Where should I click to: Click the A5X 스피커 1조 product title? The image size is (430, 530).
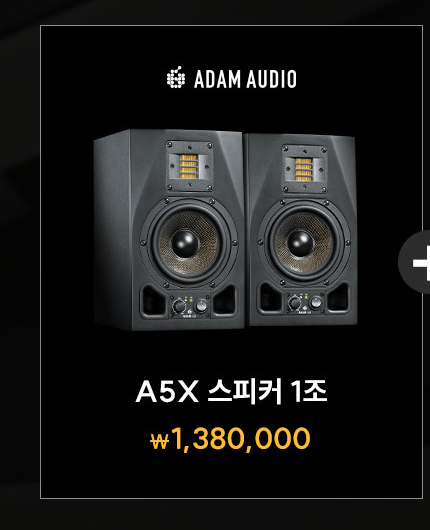(232, 391)
